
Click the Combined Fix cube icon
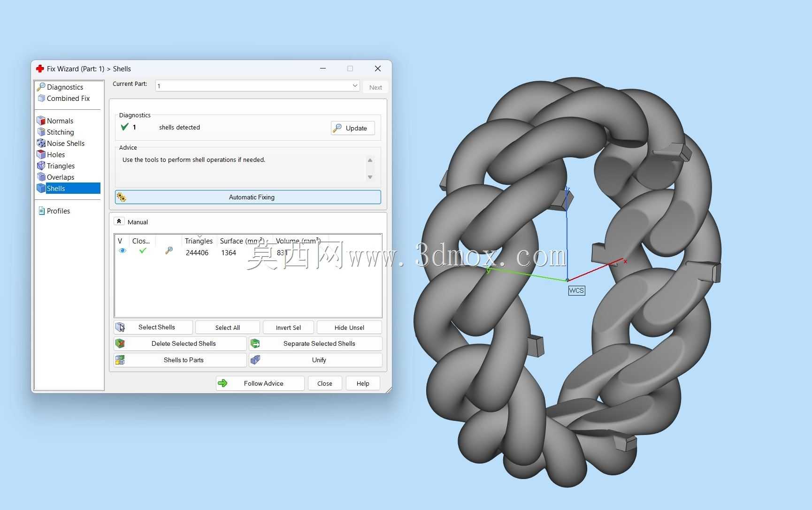41,98
